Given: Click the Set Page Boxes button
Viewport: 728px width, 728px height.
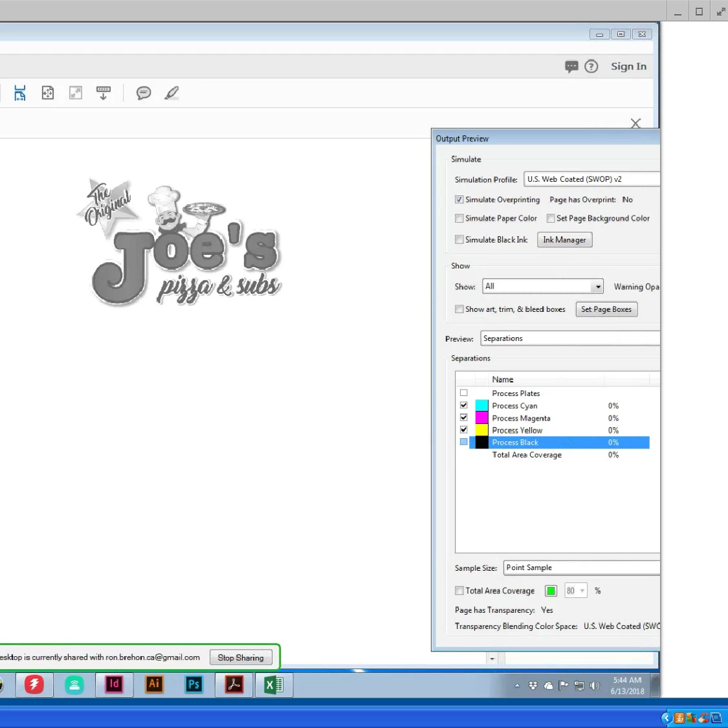Looking at the screenshot, I should 606,309.
